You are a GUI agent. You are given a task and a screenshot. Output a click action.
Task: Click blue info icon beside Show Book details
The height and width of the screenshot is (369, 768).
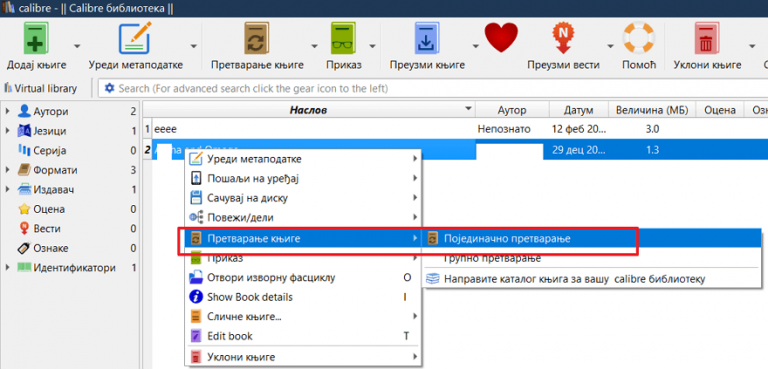pos(195,297)
